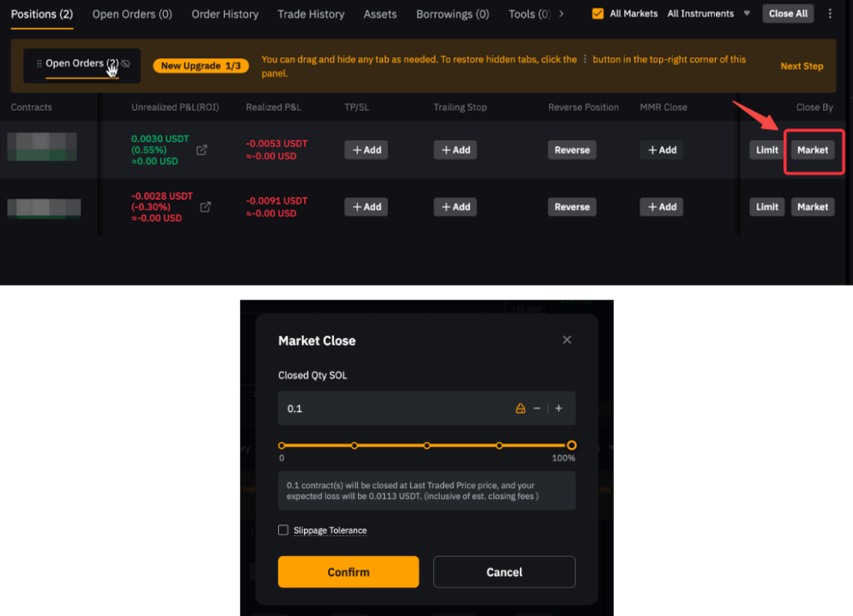Image resolution: width=853 pixels, height=616 pixels.
Task: Close the Market Close dialog with X
Action: [567, 340]
